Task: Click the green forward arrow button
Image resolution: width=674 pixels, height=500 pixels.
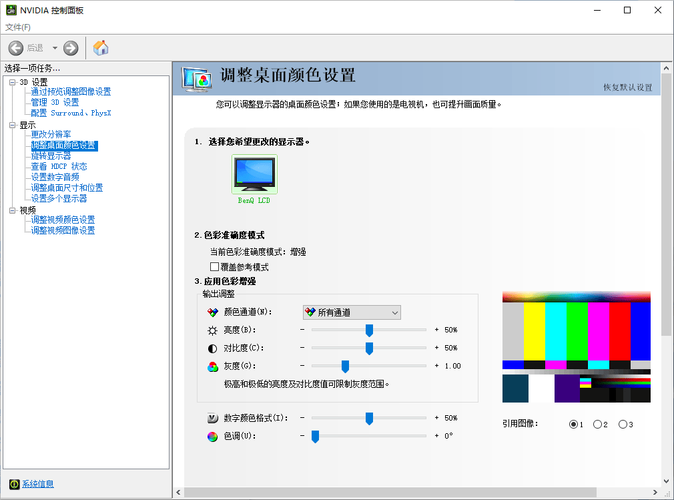Action: [x=71, y=48]
